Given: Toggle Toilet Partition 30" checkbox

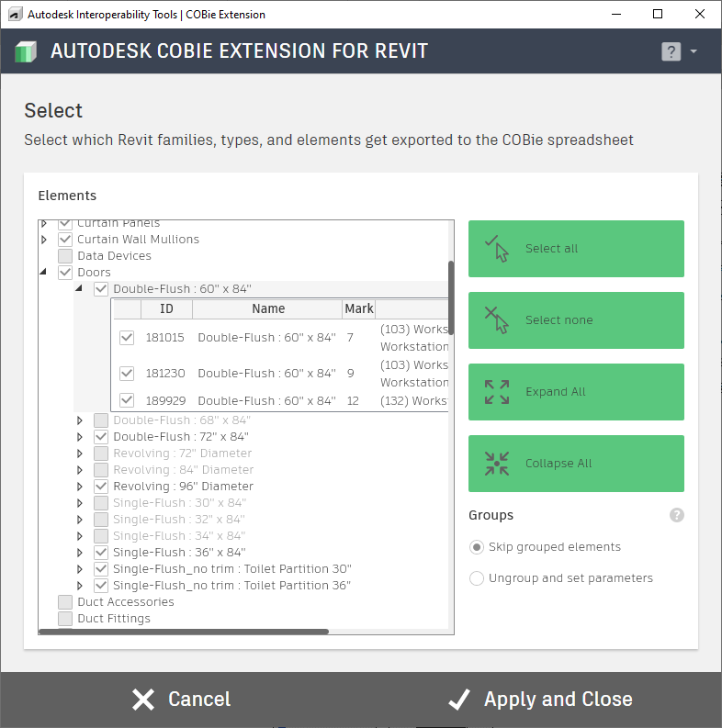Looking at the screenshot, I should point(101,569).
